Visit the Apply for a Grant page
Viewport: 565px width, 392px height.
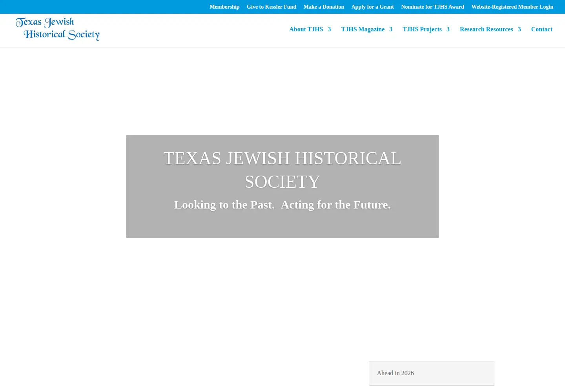pos(373,7)
